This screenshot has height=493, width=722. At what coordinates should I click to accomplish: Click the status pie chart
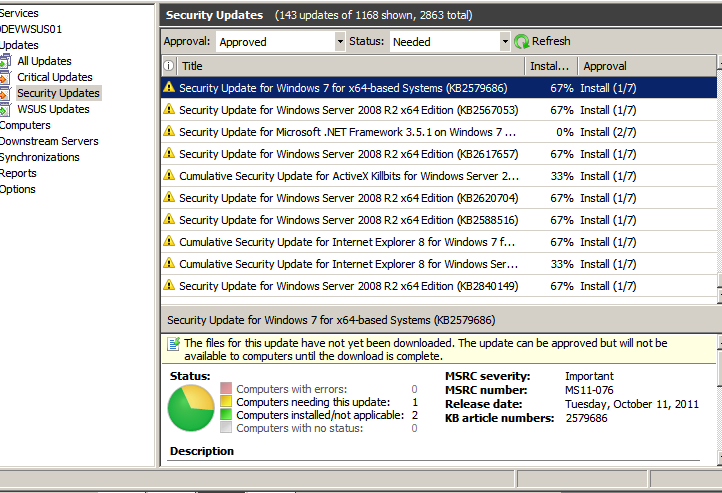pos(191,408)
